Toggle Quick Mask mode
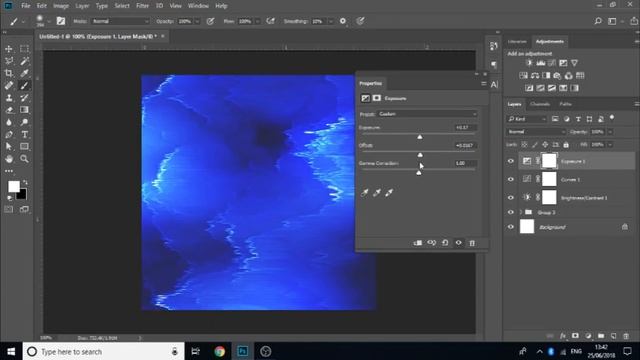640x360 pixels. pos(9,209)
